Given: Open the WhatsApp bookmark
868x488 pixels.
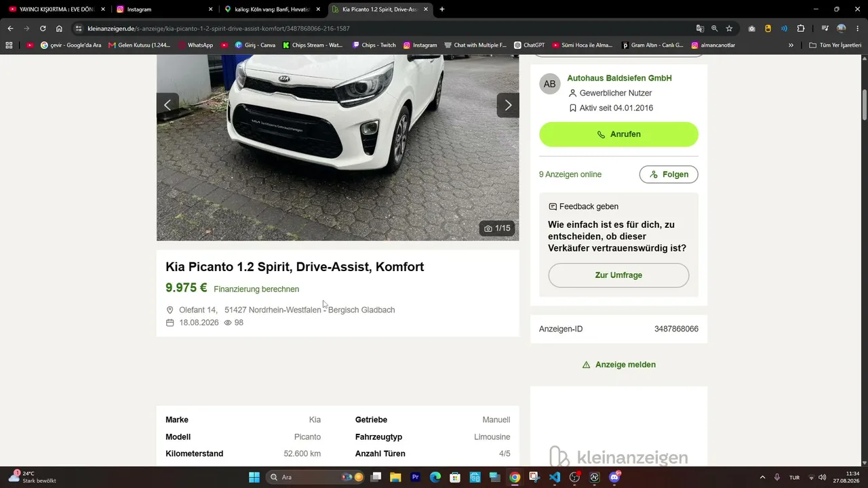Looking at the screenshot, I should coord(195,45).
